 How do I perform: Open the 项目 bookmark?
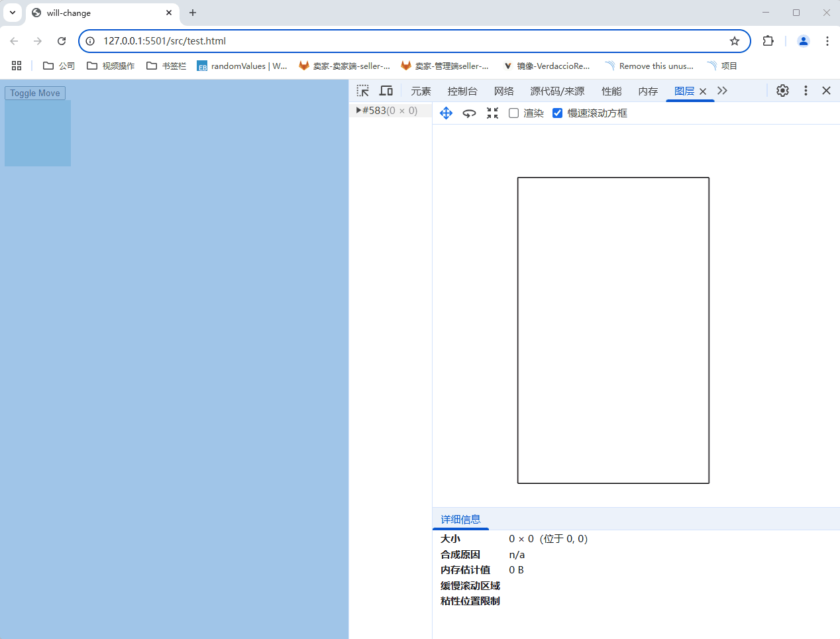tap(722, 66)
